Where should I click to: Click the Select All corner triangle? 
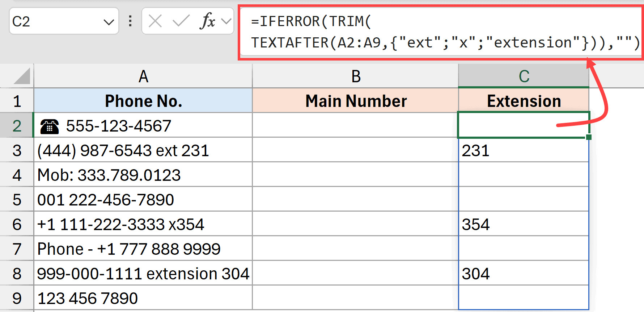pos(22,76)
